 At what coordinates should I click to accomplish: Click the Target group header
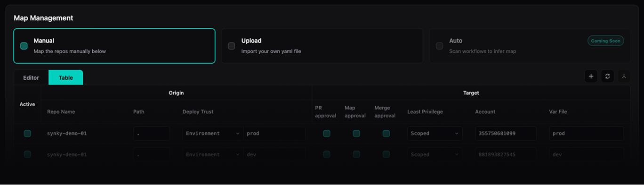[x=471, y=93]
